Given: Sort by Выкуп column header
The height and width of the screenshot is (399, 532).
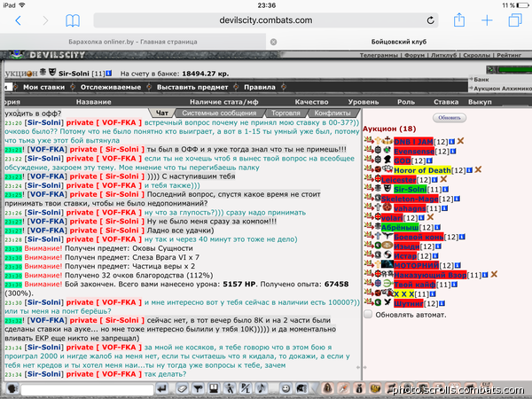Looking at the screenshot, I should (480, 102).
